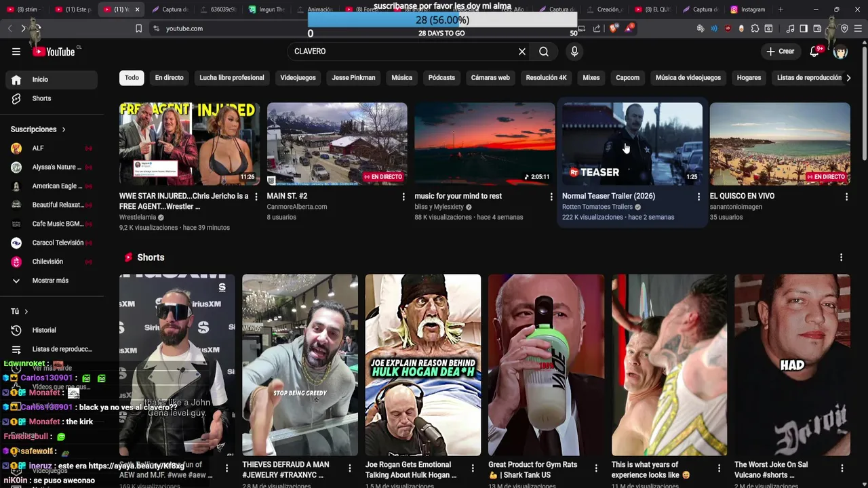Select the Pódcasts filter chip
Image resolution: width=868 pixels, height=488 pixels.
pos(441,78)
